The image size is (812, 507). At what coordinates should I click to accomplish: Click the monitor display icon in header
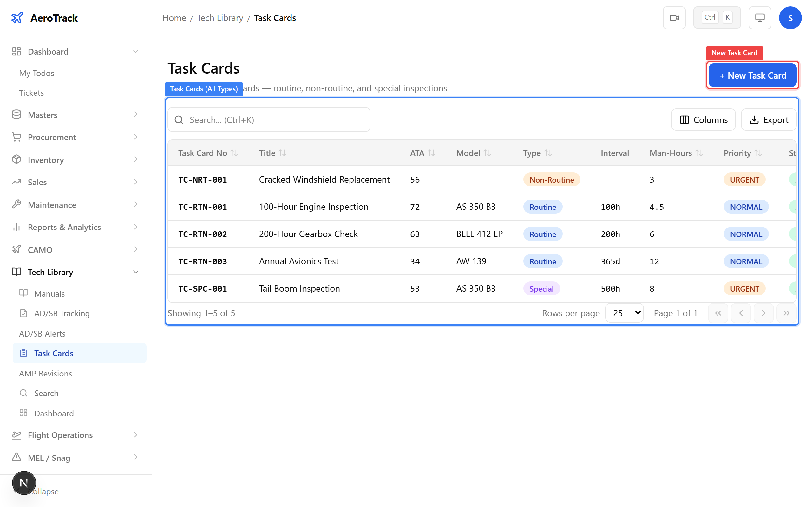coord(760,17)
